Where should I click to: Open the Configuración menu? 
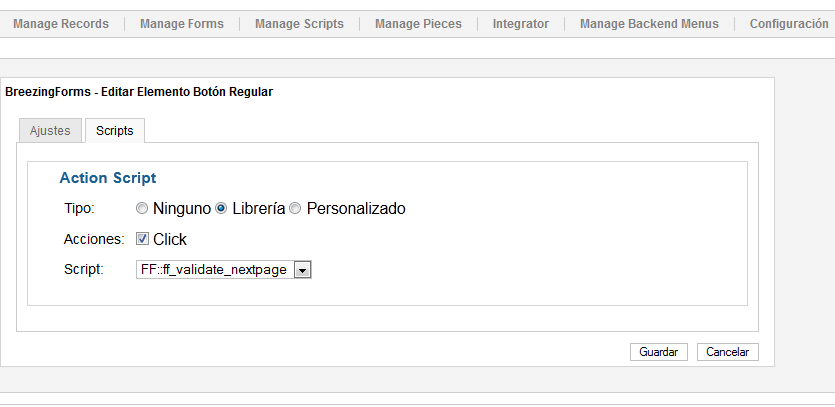click(789, 24)
